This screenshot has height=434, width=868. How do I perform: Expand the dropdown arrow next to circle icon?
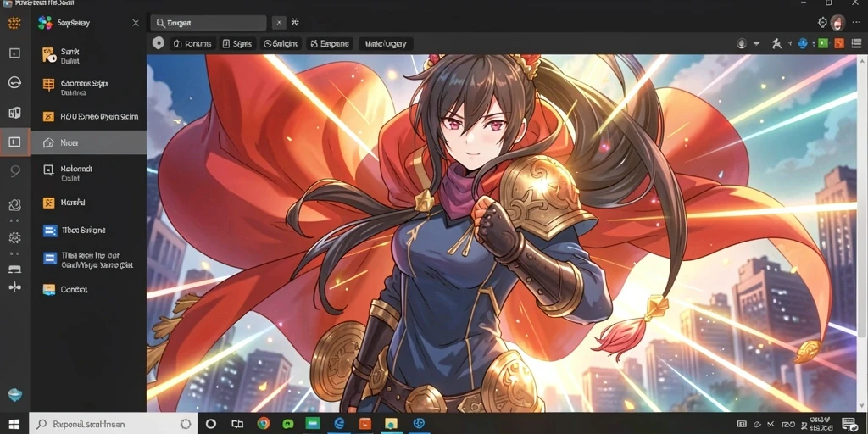coord(756,44)
